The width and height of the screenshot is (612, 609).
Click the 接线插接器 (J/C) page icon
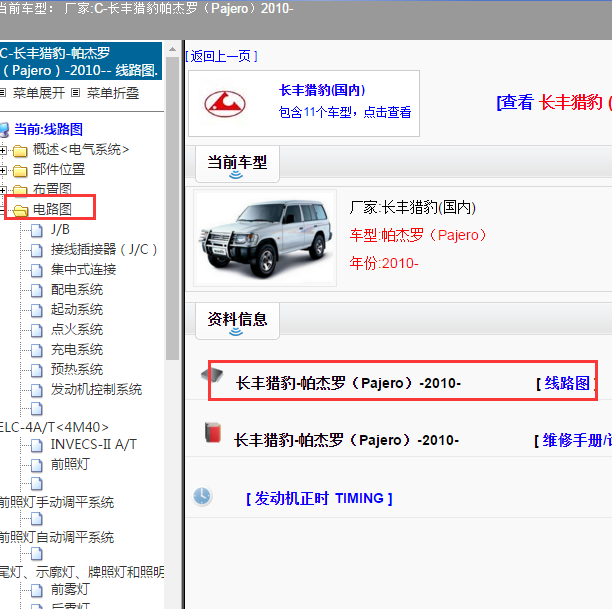click(x=37, y=250)
